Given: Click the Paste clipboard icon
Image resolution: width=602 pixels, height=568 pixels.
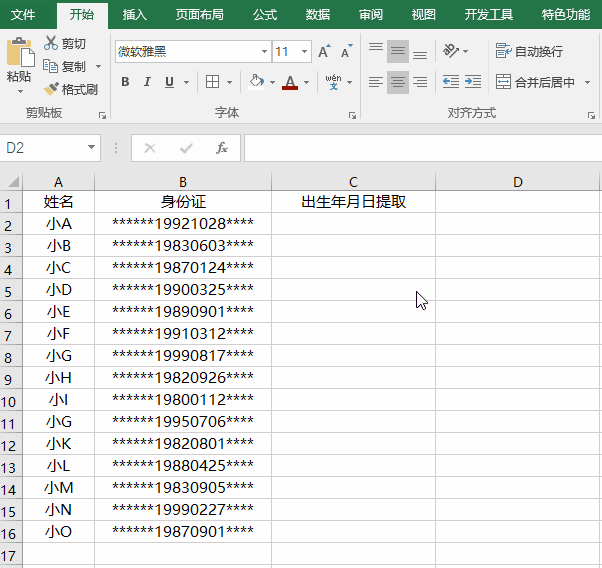Looking at the screenshot, I should coord(20,52).
